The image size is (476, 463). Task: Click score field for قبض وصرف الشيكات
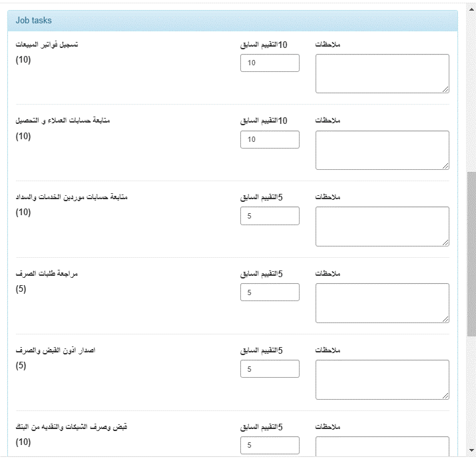[x=270, y=446]
